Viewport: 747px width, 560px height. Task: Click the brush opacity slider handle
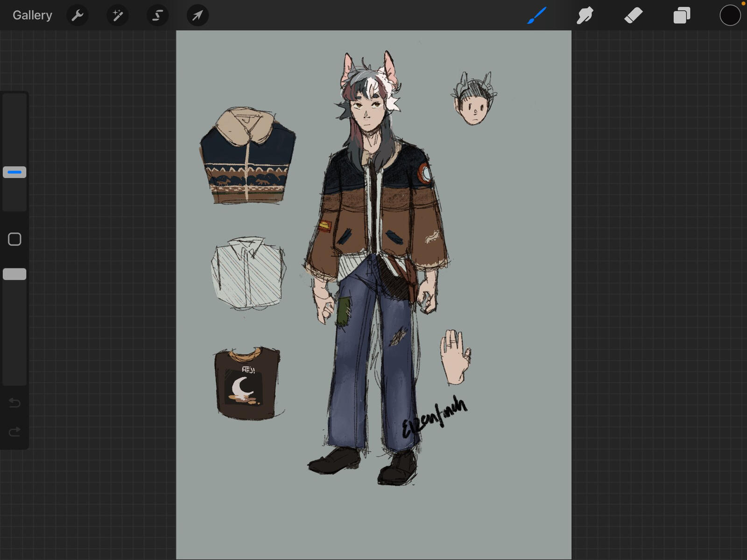tap(14, 274)
